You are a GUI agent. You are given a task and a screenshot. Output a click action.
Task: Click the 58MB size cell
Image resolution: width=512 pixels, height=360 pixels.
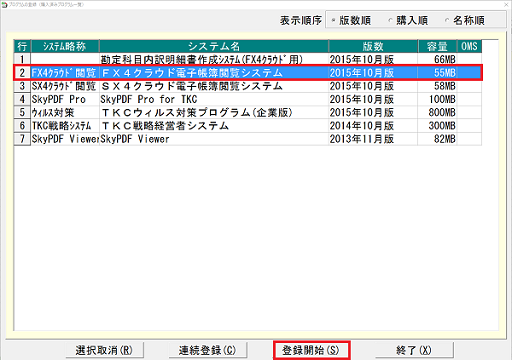[437, 86]
